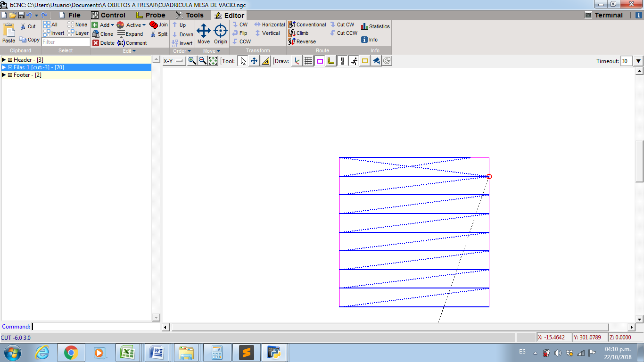Toggle margins display (magenta rectangle)
The height and width of the screenshot is (362, 644).
(320, 61)
